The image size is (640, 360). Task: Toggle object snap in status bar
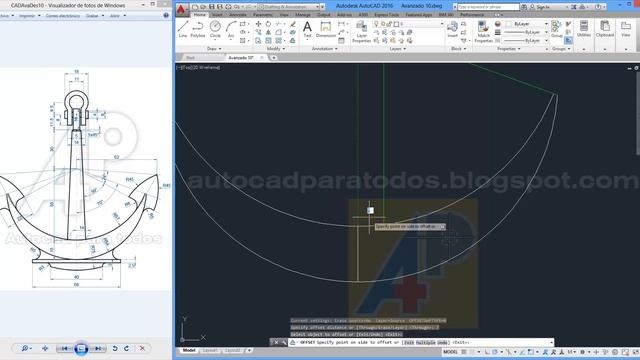point(531,352)
